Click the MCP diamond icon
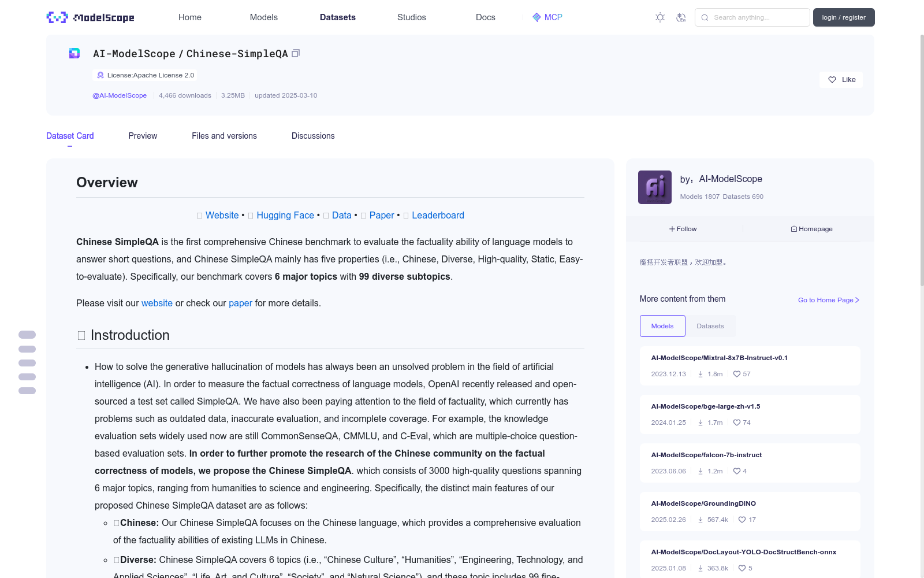 click(x=536, y=17)
